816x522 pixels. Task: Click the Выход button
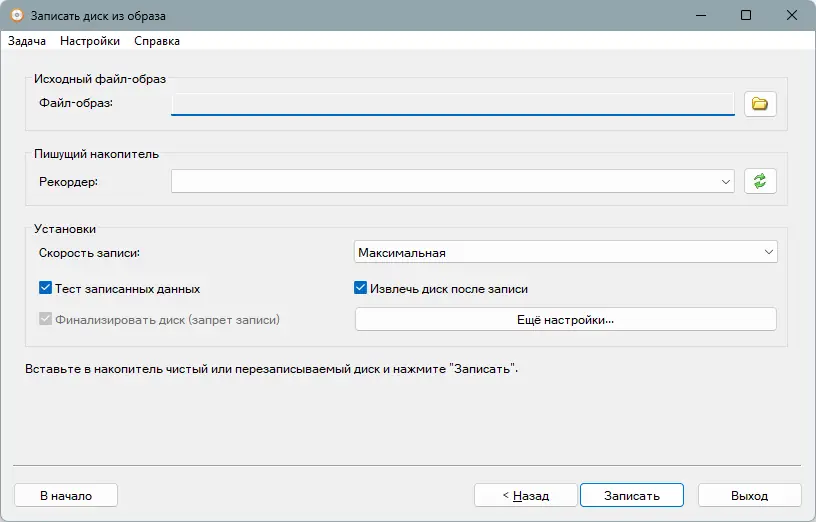[x=749, y=495]
